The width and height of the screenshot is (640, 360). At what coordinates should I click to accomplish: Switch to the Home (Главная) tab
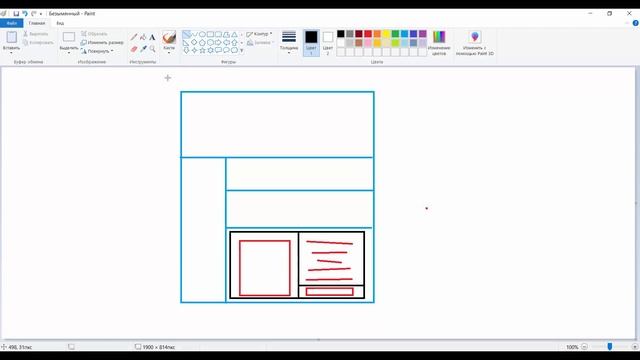(x=37, y=23)
